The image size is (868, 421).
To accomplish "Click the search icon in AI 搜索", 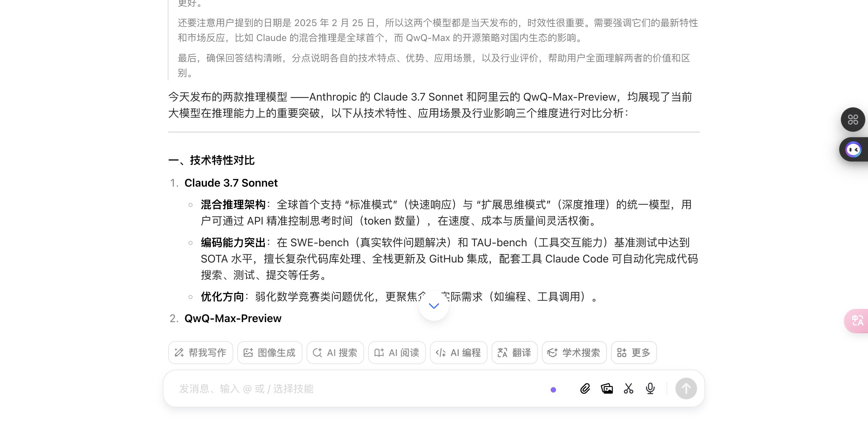I will click(317, 353).
